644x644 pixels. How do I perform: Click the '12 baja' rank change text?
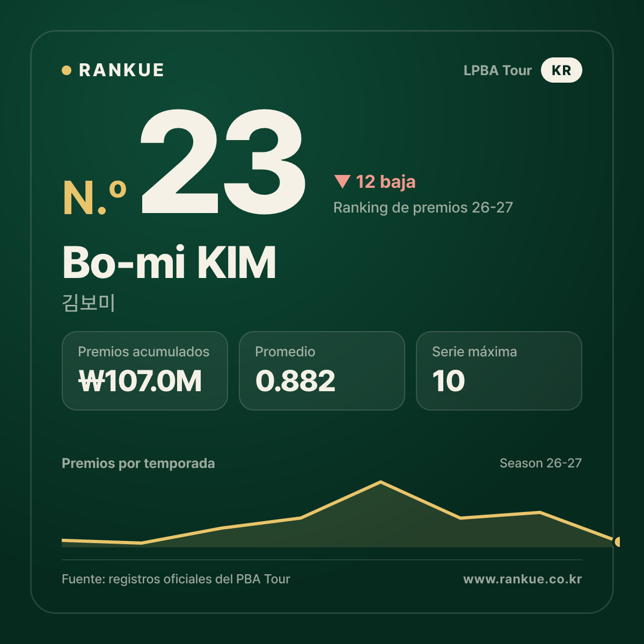pos(386,182)
